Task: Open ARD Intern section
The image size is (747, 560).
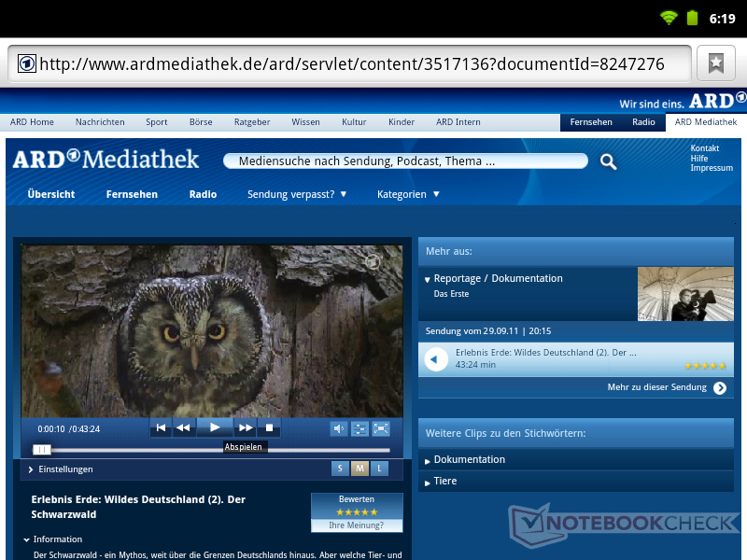Action: (458, 122)
